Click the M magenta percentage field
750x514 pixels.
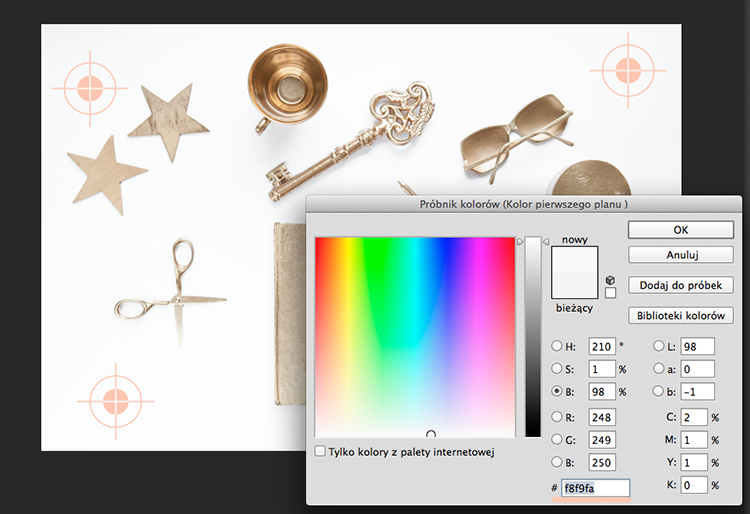[694, 440]
